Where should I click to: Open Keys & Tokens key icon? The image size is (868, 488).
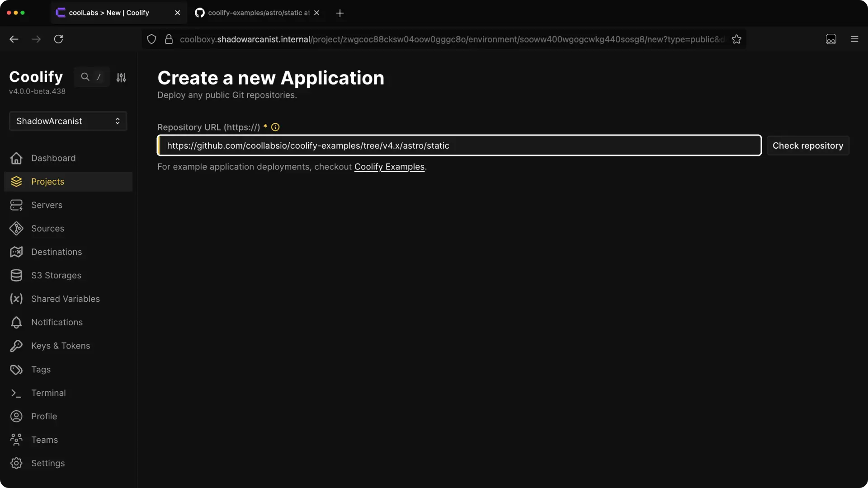coord(16,346)
